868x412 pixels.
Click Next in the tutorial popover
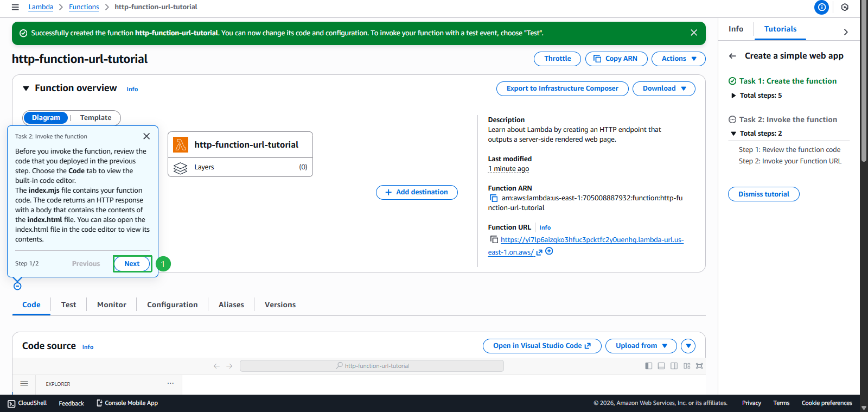tap(132, 264)
